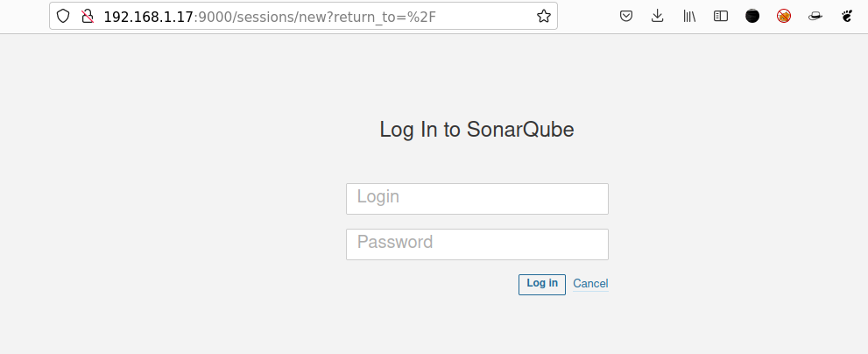Click the Log in button
Screen dimensions: 868x354
click(x=542, y=284)
